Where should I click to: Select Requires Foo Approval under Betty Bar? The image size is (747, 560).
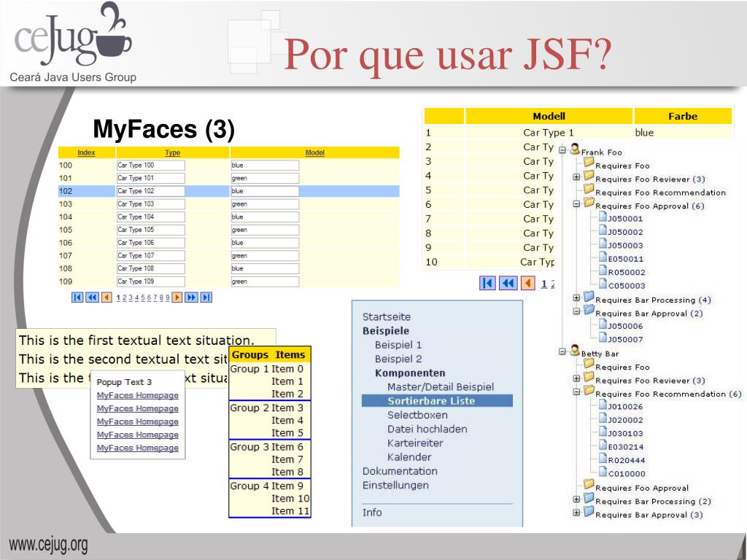click(x=642, y=488)
